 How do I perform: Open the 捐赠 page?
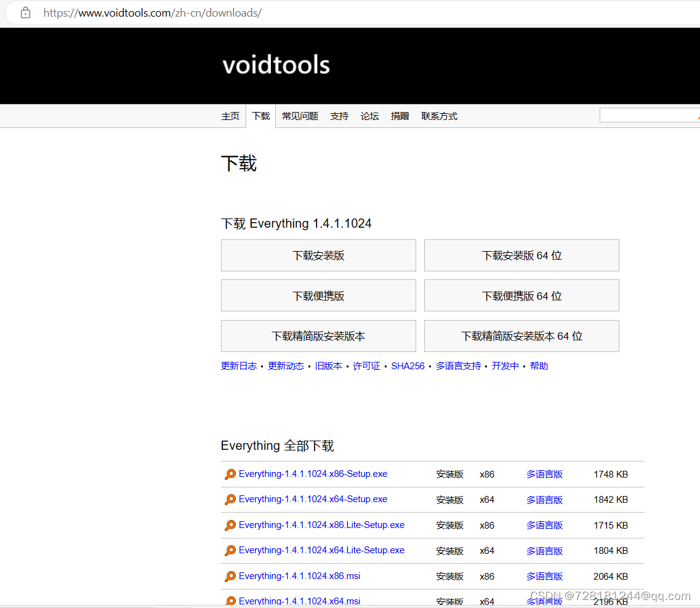400,116
